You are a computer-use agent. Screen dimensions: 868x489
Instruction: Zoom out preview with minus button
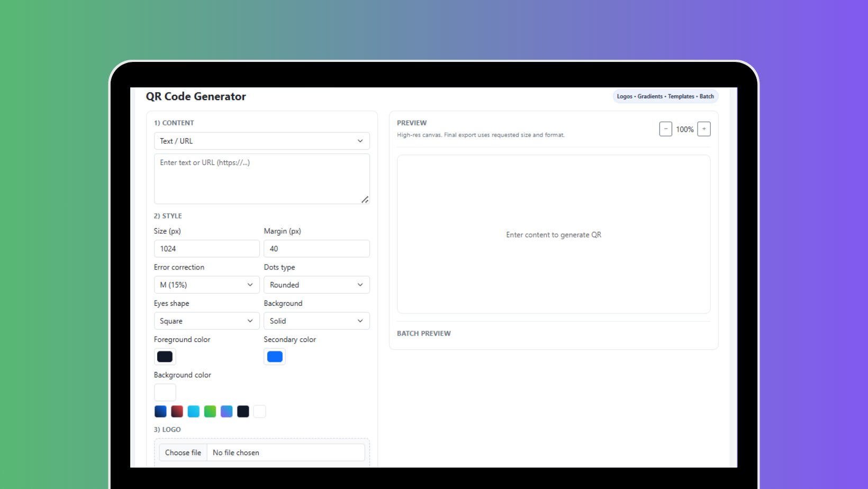pyautogui.click(x=665, y=129)
